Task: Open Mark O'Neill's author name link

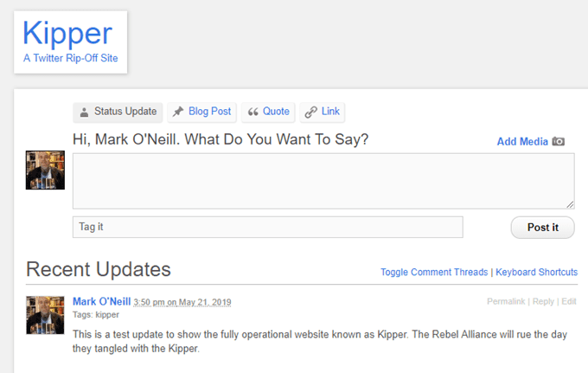Action: pyautogui.click(x=102, y=301)
